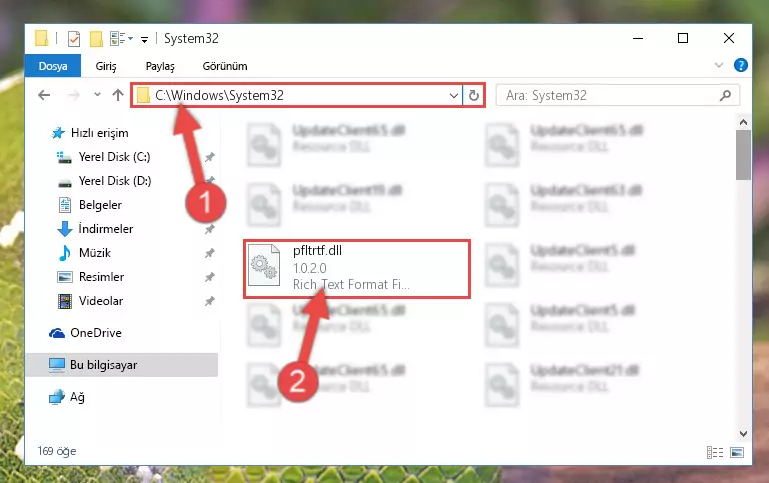Click the search magnifier icon
Screen dimensions: 769x483
(725, 95)
